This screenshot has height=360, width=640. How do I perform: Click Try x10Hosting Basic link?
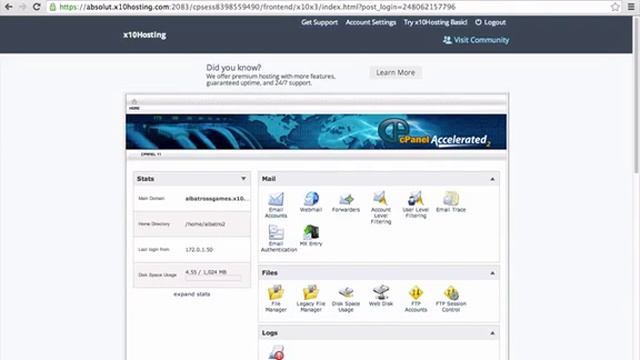[x=436, y=22]
